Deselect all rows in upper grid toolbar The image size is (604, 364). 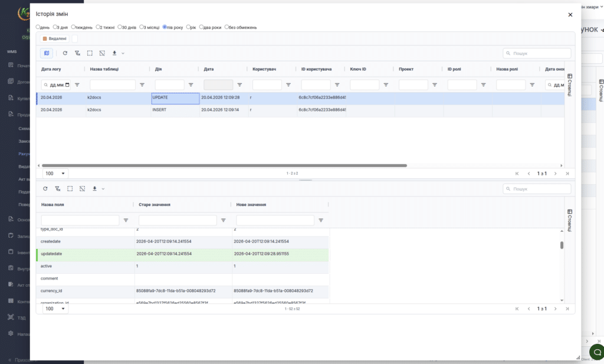click(x=102, y=53)
